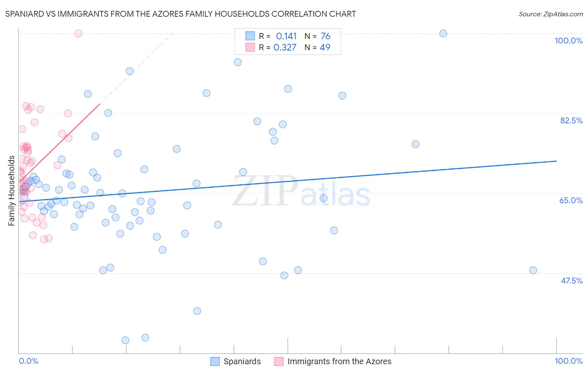This screenshot has width=588, height=373.
Task: Click the blue data point near top right
Action: (443, 33)
